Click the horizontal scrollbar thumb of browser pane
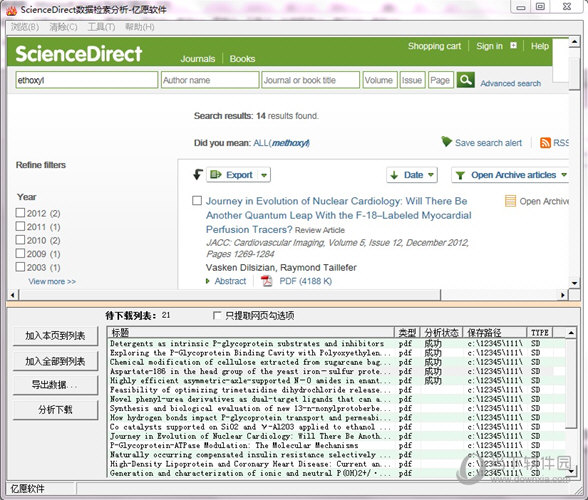The width and height of the screenshot is (588, 500). (x=230, y=295)
